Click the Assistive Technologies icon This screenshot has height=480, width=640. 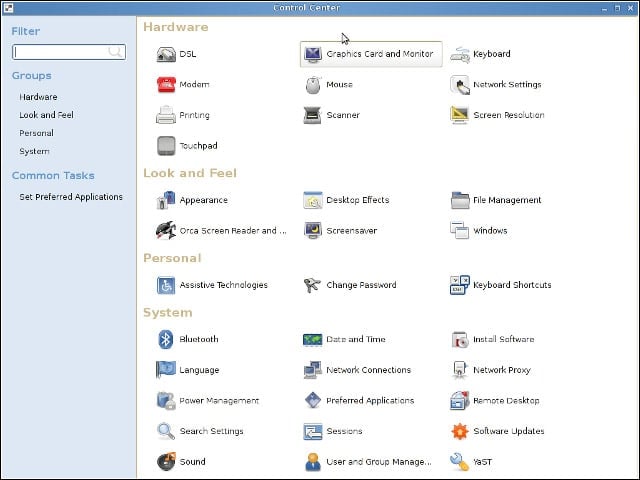pos(166,285)
